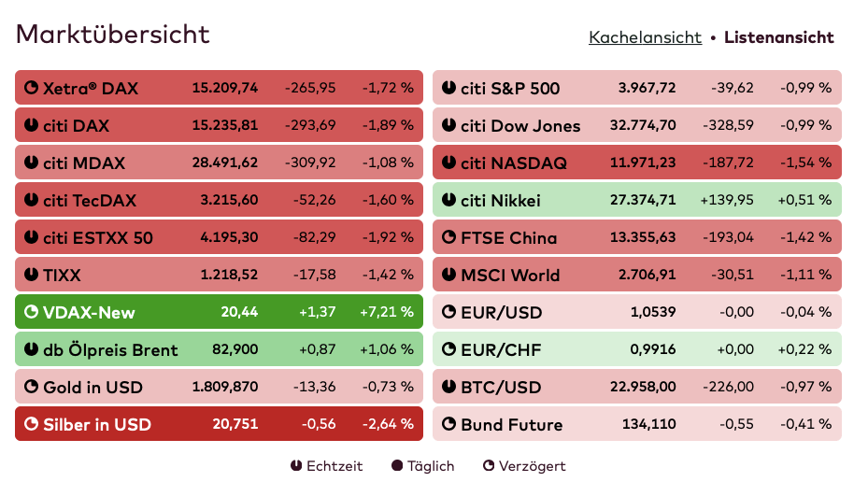Click the VDAX-New +7,21 % change value
This screenshot has height=496, width=868.
click(x=386, y=312)
